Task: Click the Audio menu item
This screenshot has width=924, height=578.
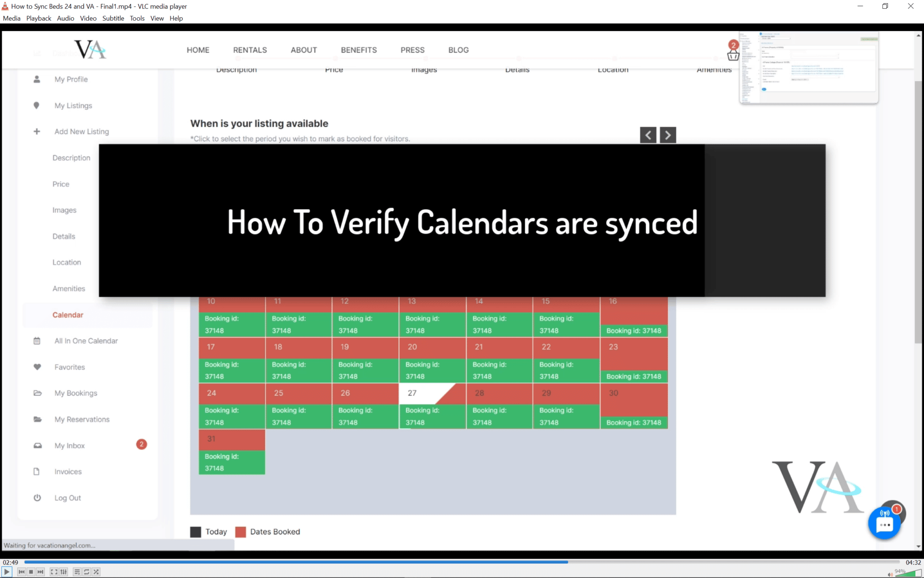Action: click(x=65, y=18)
